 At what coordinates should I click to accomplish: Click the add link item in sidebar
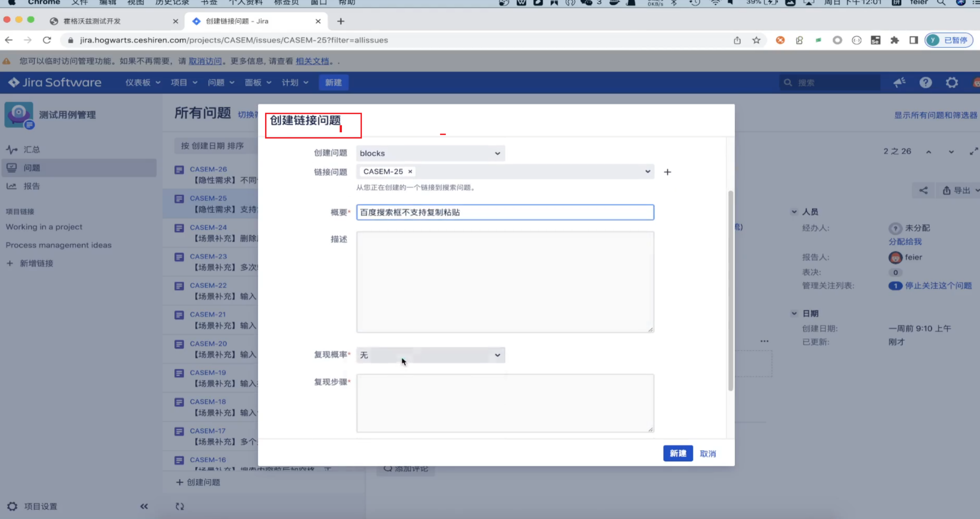(30, 263)
